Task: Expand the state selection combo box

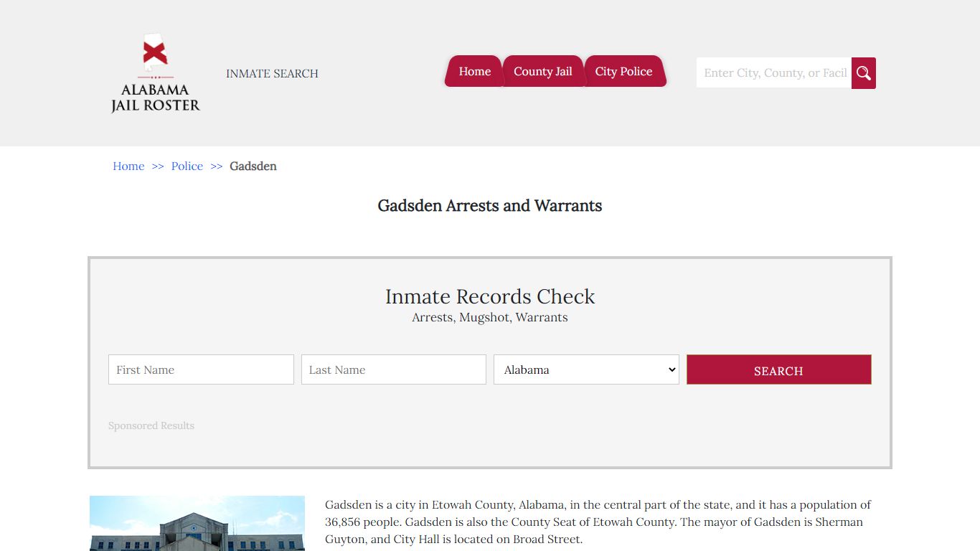Action: pos(585,369)
